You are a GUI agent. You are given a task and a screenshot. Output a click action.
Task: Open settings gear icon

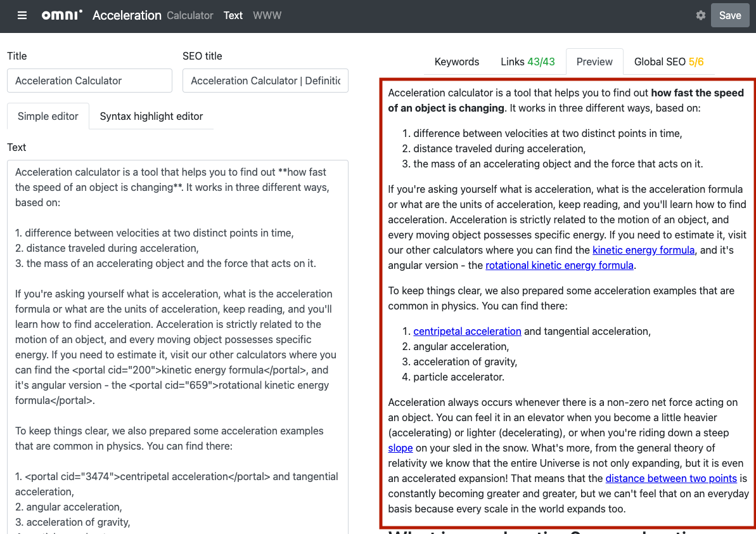tap(701, 15)
